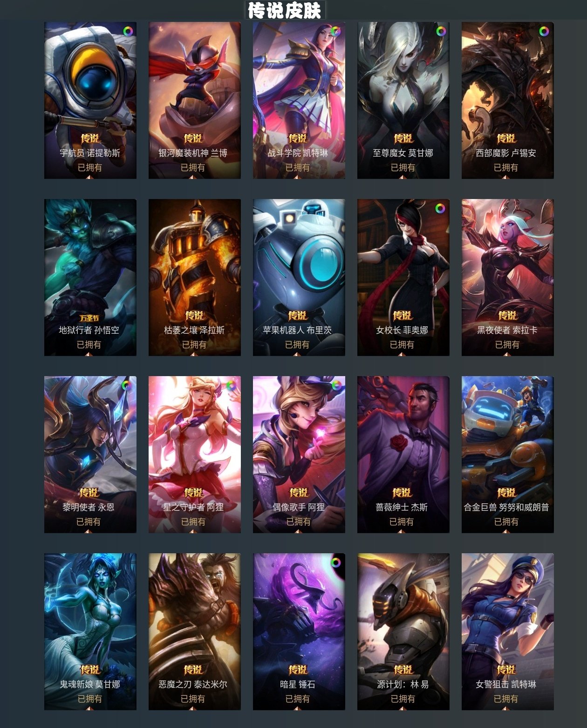Screen dimensions: 587x728
Task: Click chroma wheel icon on 女校长 菲奥娜
Action: (440, 208)
